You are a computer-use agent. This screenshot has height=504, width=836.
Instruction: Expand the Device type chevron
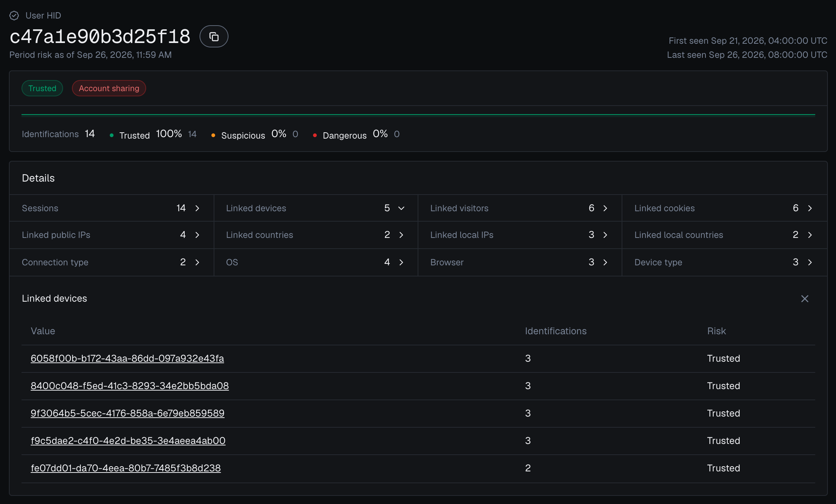(x=810, y=262)
